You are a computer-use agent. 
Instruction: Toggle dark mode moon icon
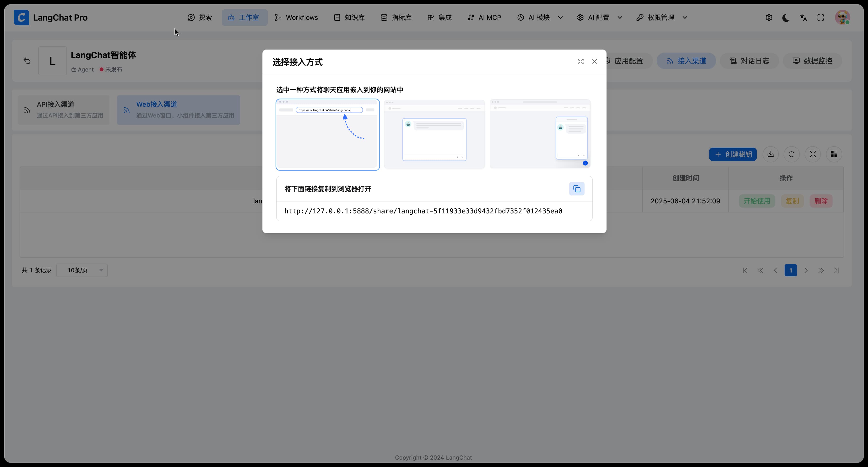786,17
